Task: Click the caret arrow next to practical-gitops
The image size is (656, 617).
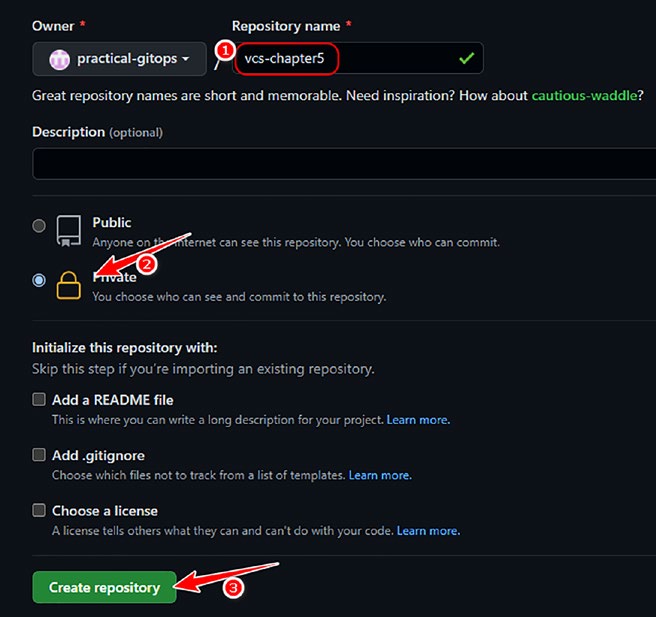Action: click(185, 59)
